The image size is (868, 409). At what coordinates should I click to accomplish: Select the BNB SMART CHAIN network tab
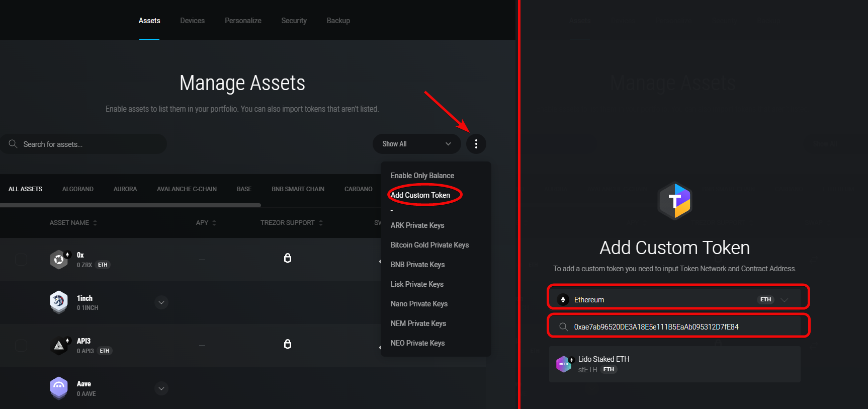click(298, 189)
